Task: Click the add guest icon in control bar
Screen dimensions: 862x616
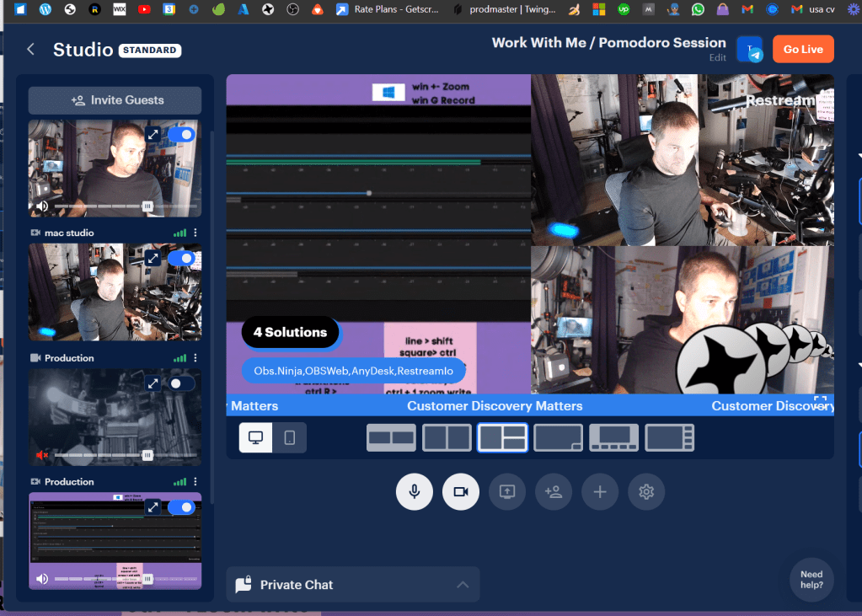Action: coord(554,491)
